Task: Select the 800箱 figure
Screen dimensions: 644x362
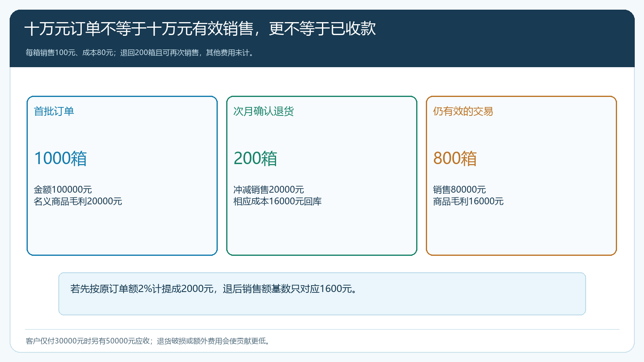Action: (455, 158)
